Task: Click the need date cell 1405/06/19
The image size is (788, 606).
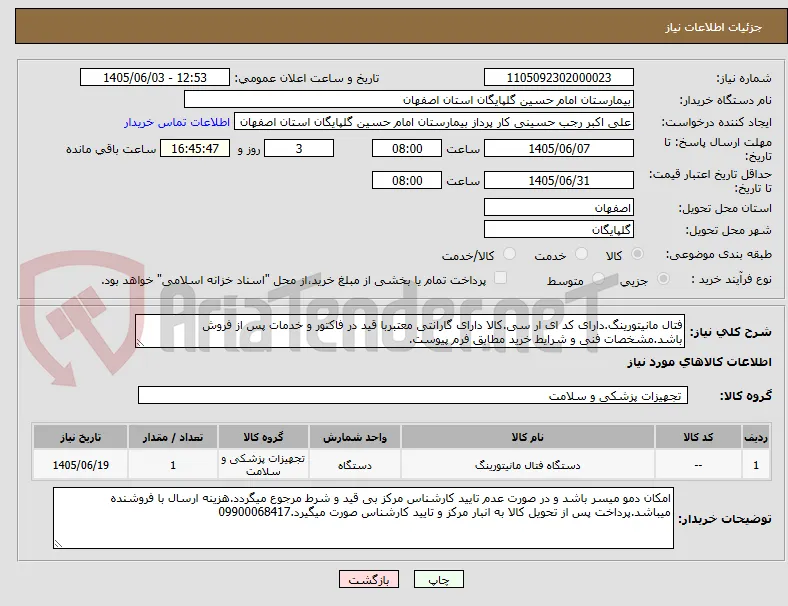Action: (80, 465)
